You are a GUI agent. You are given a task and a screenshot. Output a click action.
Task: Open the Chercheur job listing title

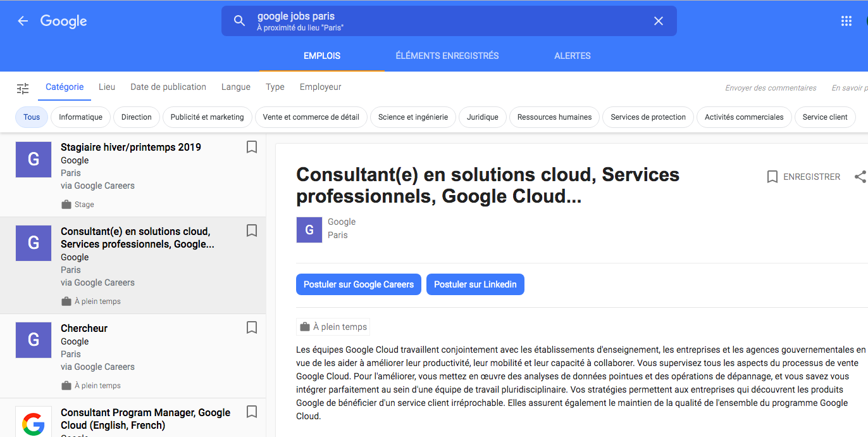tap(84, 328)
